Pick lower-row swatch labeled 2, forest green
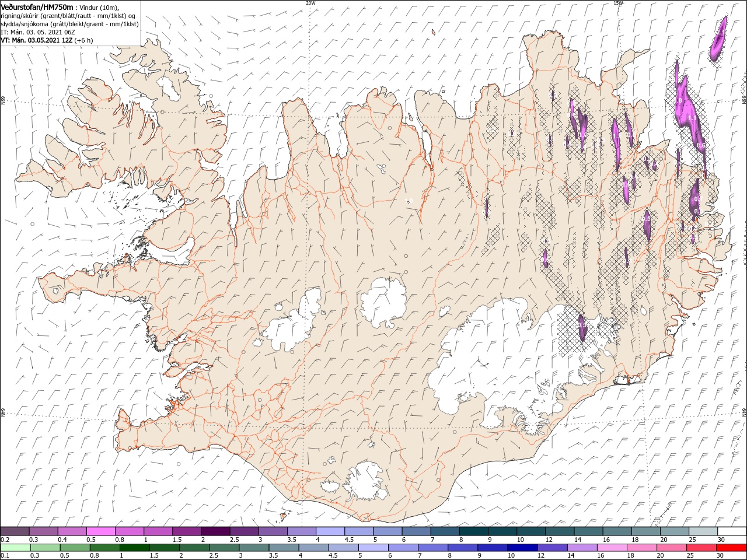 [x=194, y=548]
